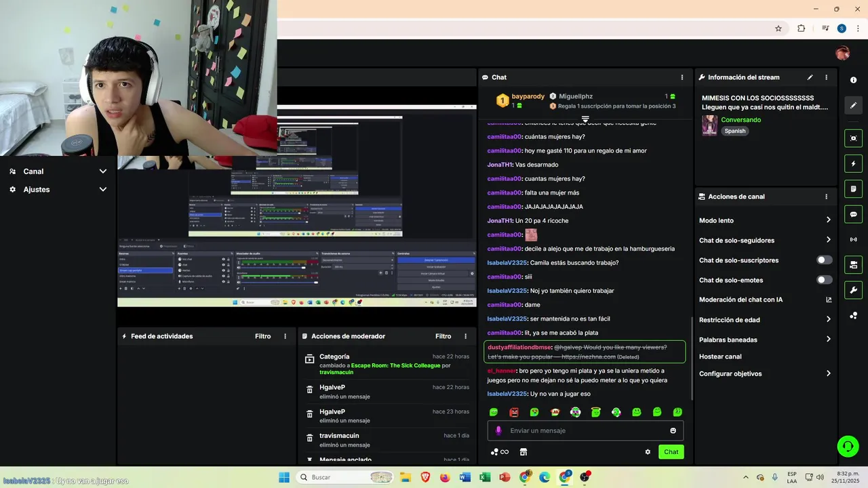The width and height of the screenshot is (868, 488).
Task: Bookmark this page with the star icon
Action: pyautogui.click(x=778, y=28)
